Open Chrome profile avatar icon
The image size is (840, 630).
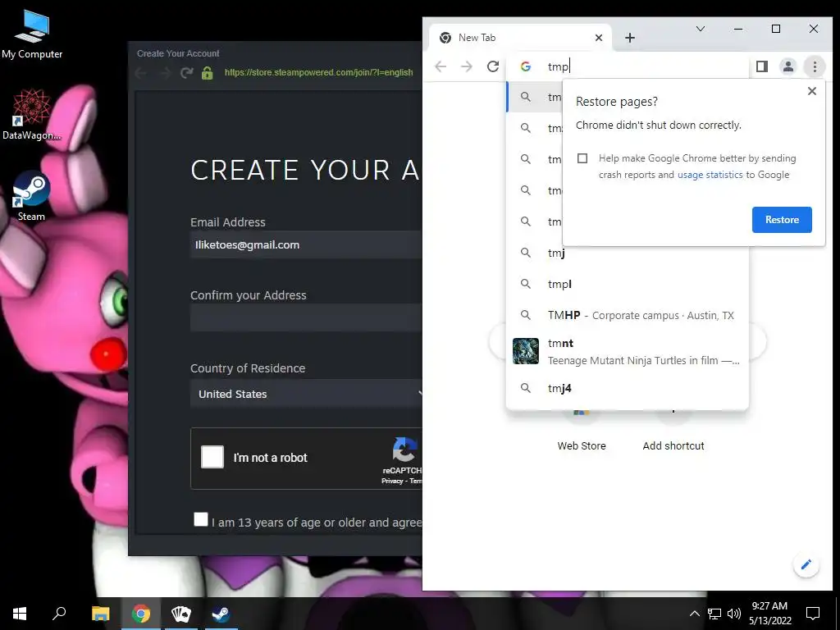788,66
